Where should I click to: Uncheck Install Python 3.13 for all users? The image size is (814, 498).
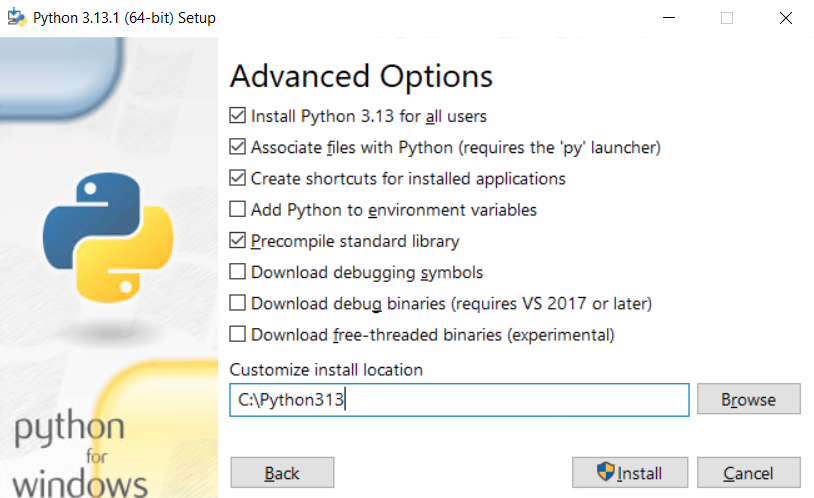pyautogui.click(x=238, y=116)
